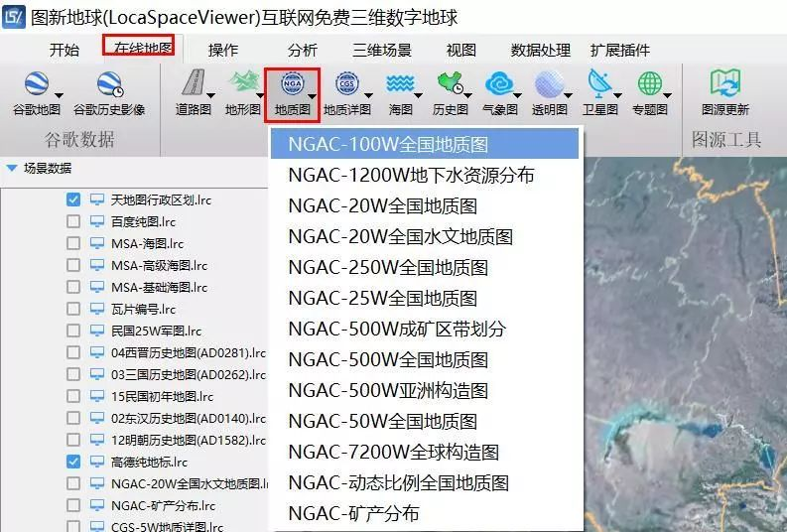Image resolution: width=787 pixels, height=532 pixels.
Task: Click the 图源更新 map source update icon
Action: [725, 82]
